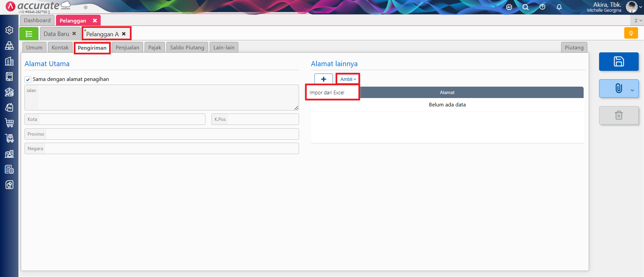The height and width of the screenshot is (277, 644).
Task: Expand the attachment button dropdown arrow
Action: [632, 90]
